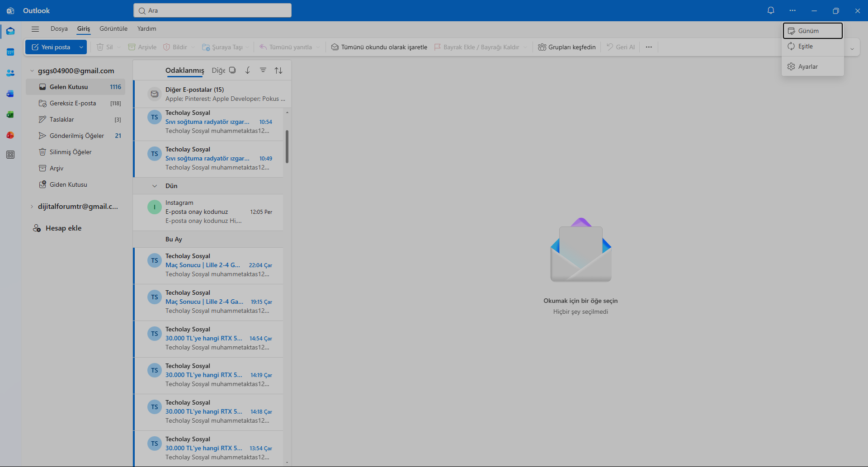Click the select-all messages icon
This screenshot has height=467, width=868.
click(232, 70)
